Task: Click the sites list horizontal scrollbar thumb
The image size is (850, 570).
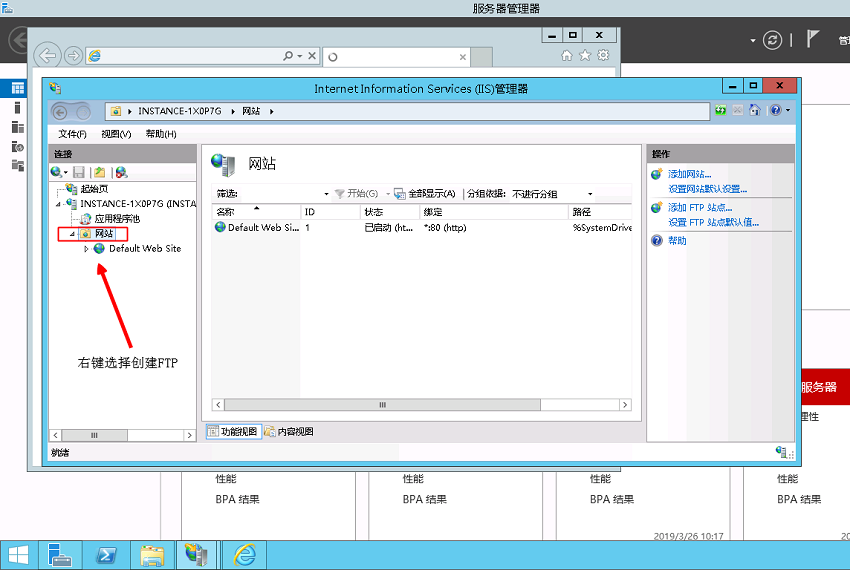Action: coord(382,405)
